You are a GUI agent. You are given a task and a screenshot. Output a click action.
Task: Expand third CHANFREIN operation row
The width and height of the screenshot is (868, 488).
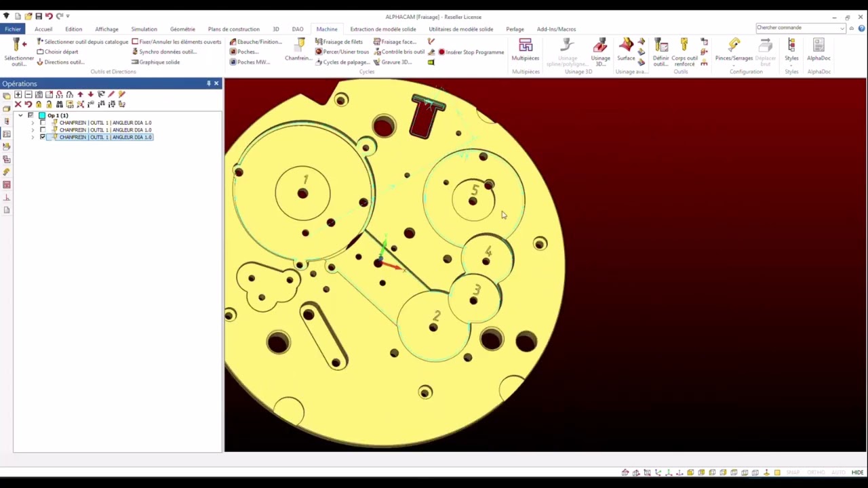click(x=33, y=138)
